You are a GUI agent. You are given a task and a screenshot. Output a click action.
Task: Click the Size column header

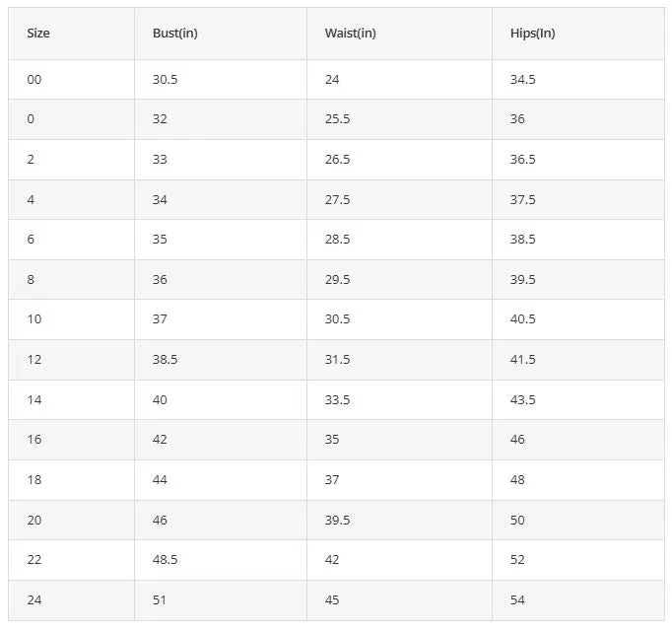pos(38,34)
